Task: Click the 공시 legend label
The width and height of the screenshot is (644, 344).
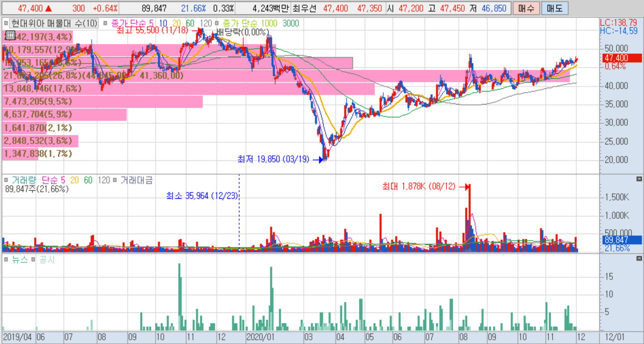Action: tap(47, 260)
